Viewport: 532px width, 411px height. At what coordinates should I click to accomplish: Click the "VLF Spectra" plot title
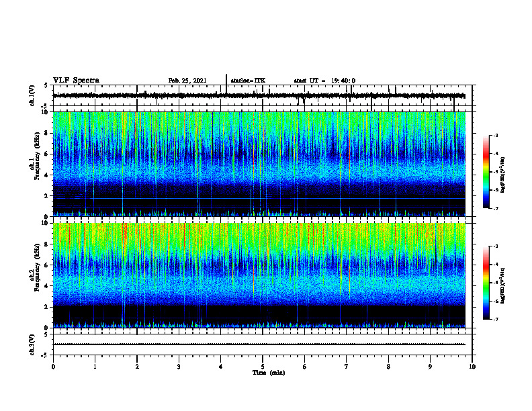(76, 81)
